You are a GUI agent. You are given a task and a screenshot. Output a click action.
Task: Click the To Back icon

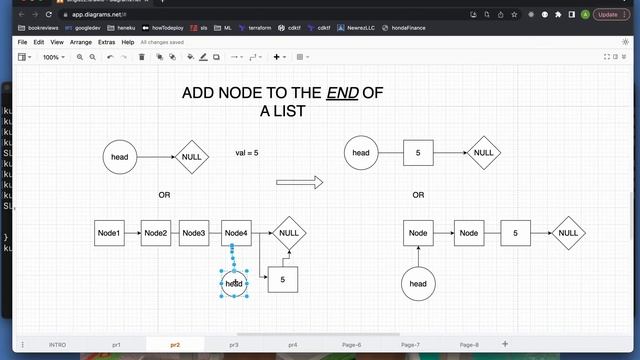click(172, 57)
